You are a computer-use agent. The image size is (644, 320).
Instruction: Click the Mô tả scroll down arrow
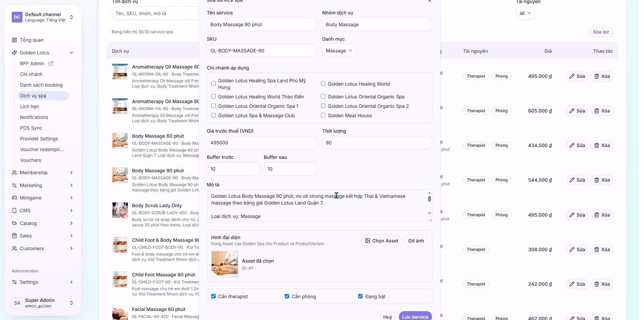429,213
